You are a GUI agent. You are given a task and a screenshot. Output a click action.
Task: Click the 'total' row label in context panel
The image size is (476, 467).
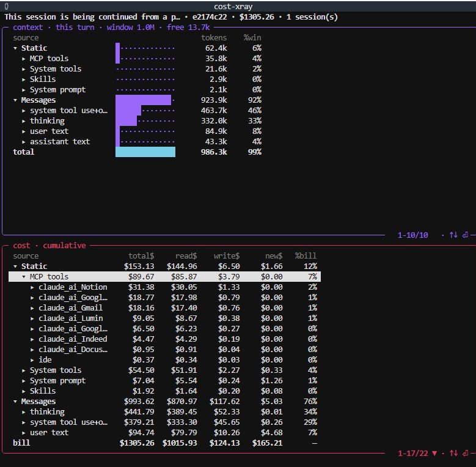pyautogui.click(x=23, y=152)
